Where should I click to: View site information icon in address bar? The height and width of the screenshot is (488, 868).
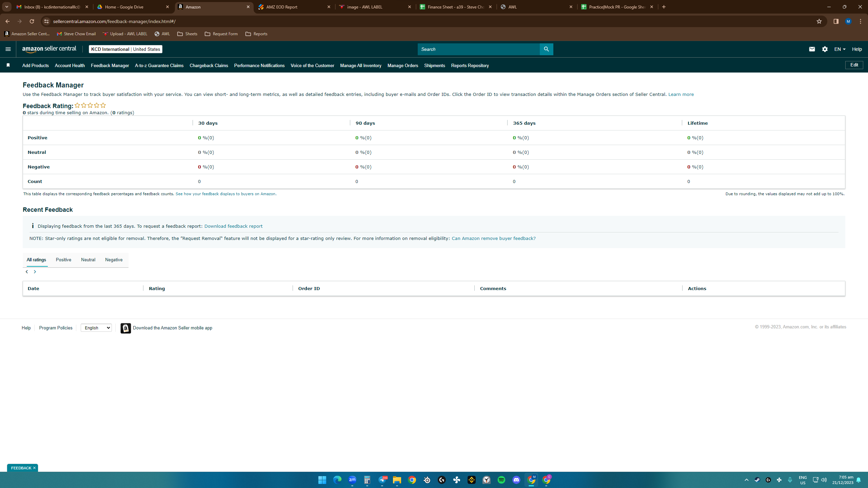tap(46, 21)
